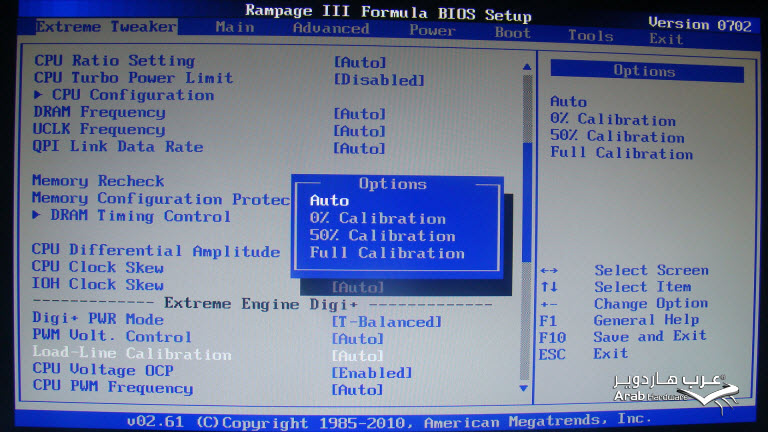Select the UCLK Frequency label

99,129
